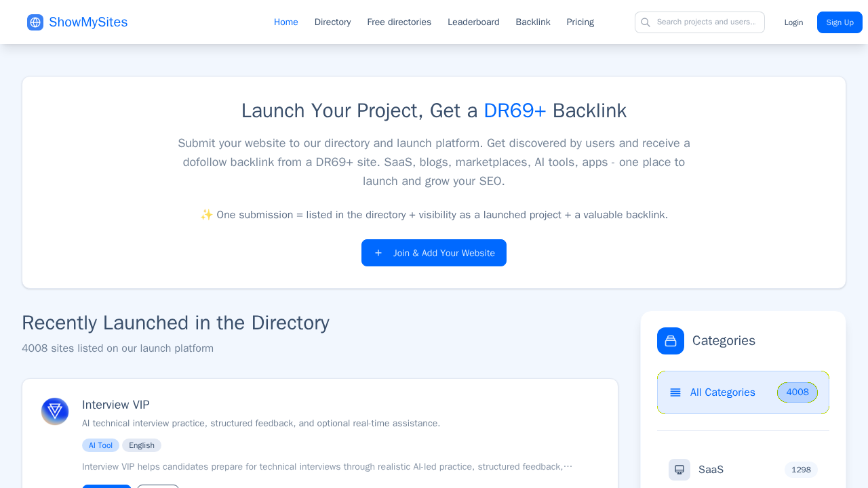Click the 4008 count badge
The height and width of the screenshot is (488, 868).
(x=797, y=392)
